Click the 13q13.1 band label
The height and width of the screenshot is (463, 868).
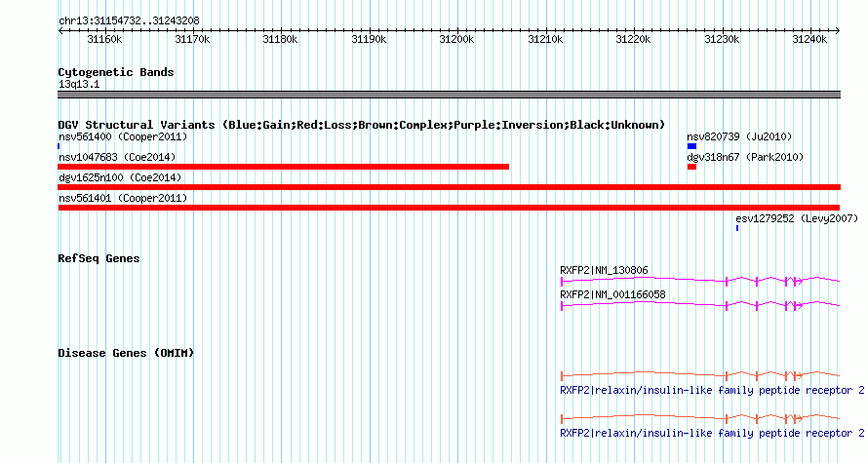(79, 84)
